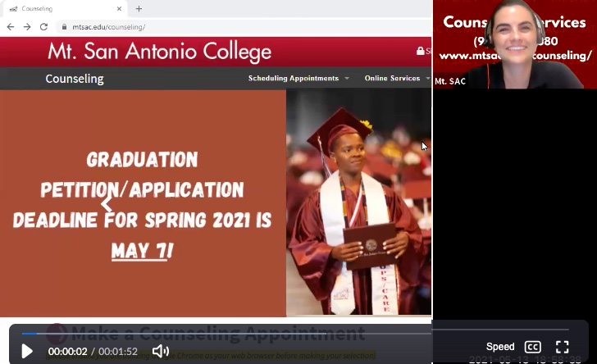Screen dimensions: 597x364
Task: Click the 00:01:52 total duration text
Action: (118, 352)
